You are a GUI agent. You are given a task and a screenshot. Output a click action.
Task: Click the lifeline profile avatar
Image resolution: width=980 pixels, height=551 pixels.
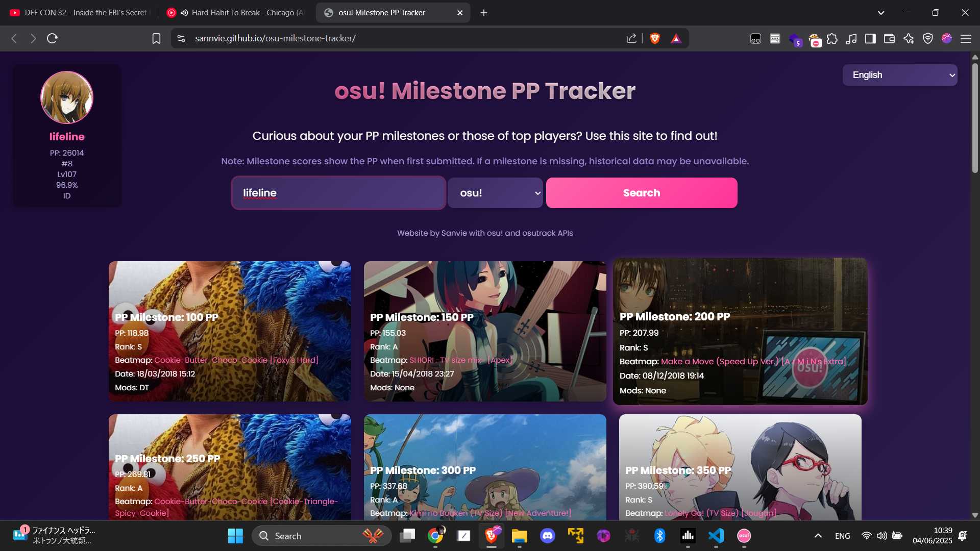(67, 97)
